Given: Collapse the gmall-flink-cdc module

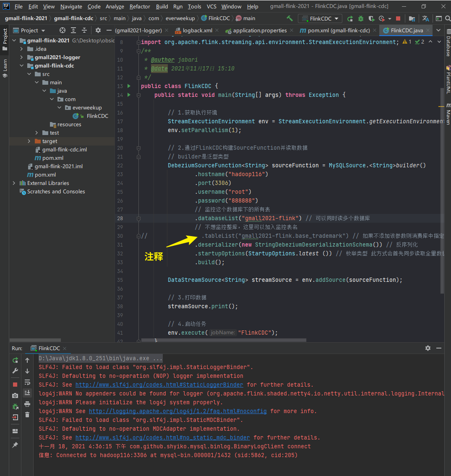Looking at the screenshot, I should click(21, 65).
